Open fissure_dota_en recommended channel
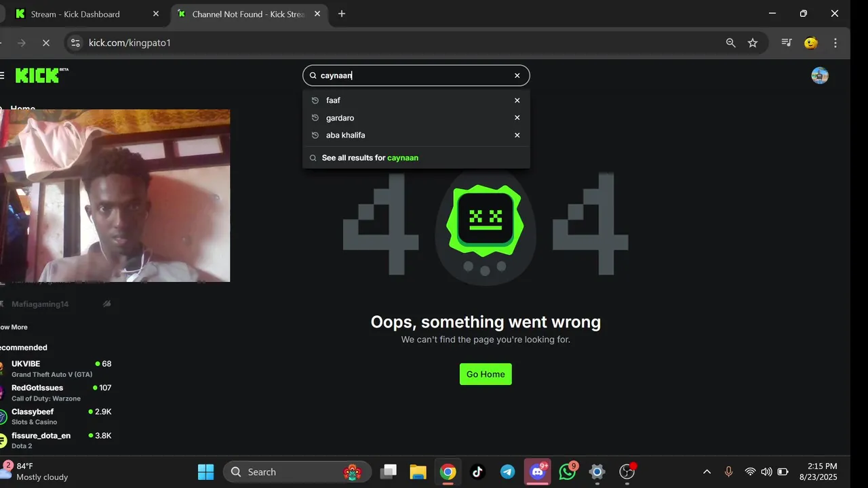Viewport: 868px width, 488px height. click(x=56, y=441)
